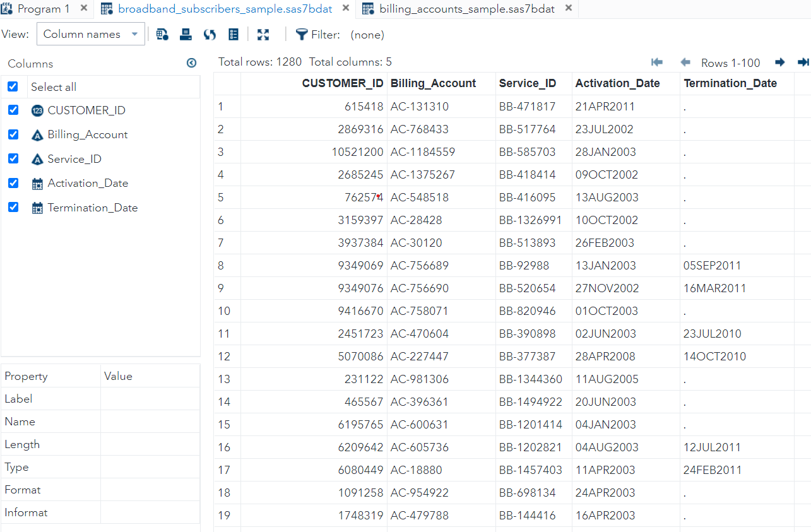Viewport: 811px width, 532px height.
Task: Click the Termination_Date column header in the table
Action: (737, 83)
